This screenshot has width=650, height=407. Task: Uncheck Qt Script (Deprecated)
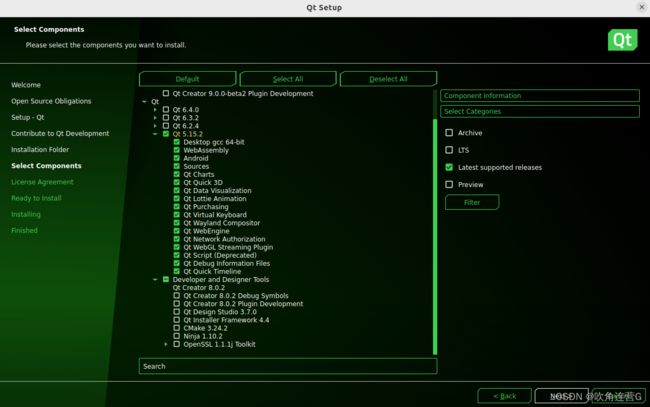pyautogui.click(x=177, y=255)
